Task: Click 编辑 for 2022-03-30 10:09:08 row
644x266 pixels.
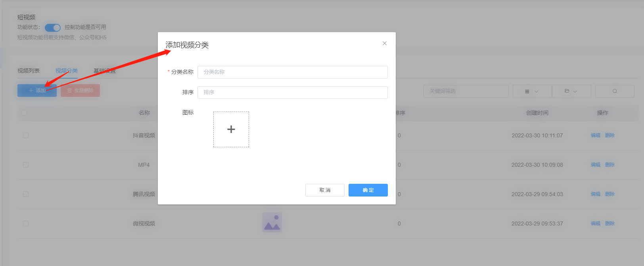Action: point(596,165)
